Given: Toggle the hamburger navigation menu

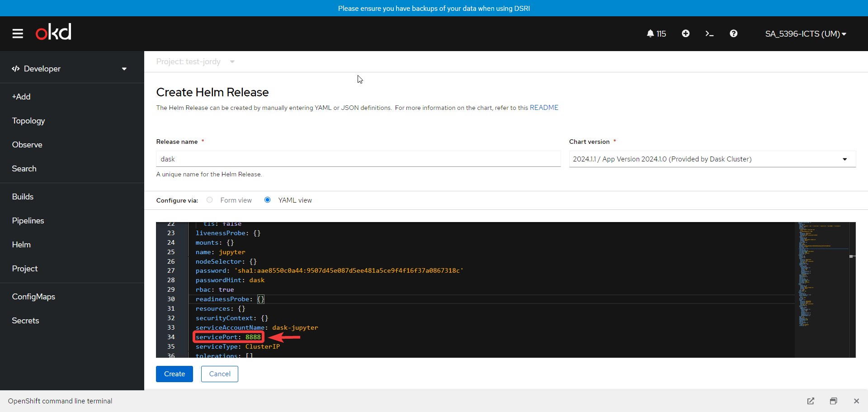Looking at the screenshot, I should click(18, 34).
